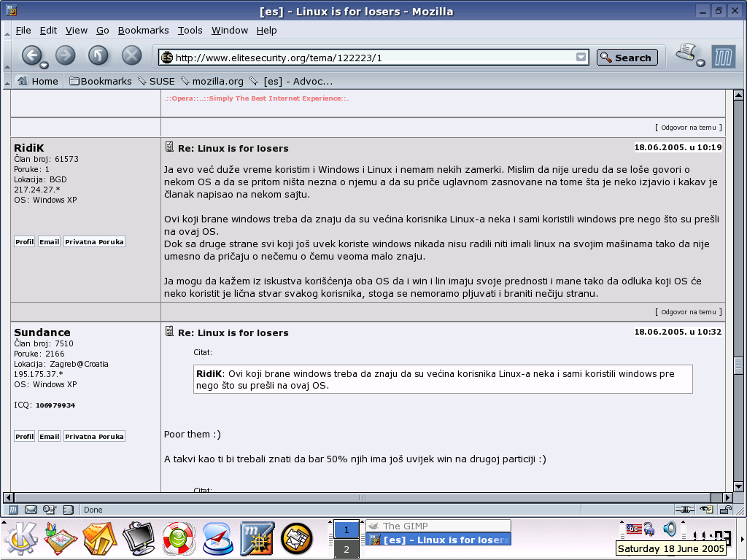Reload the page with the Reload button

pyautogui.click(x=98, y=55)
